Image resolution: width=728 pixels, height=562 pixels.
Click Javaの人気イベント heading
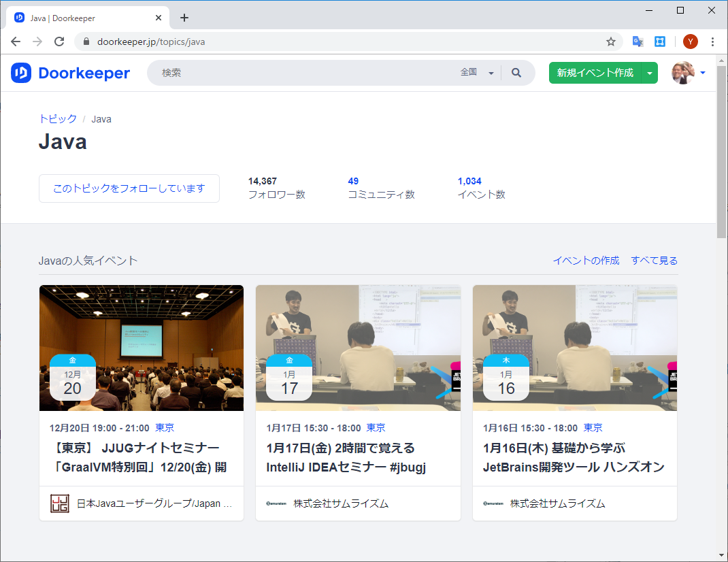[88, 261]
